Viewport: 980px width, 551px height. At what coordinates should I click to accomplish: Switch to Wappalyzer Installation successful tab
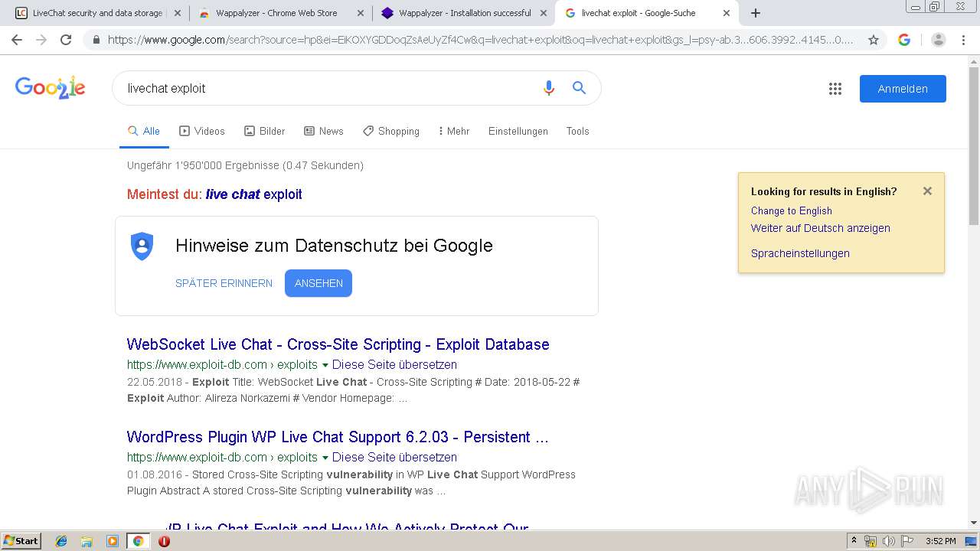(464, 13)
